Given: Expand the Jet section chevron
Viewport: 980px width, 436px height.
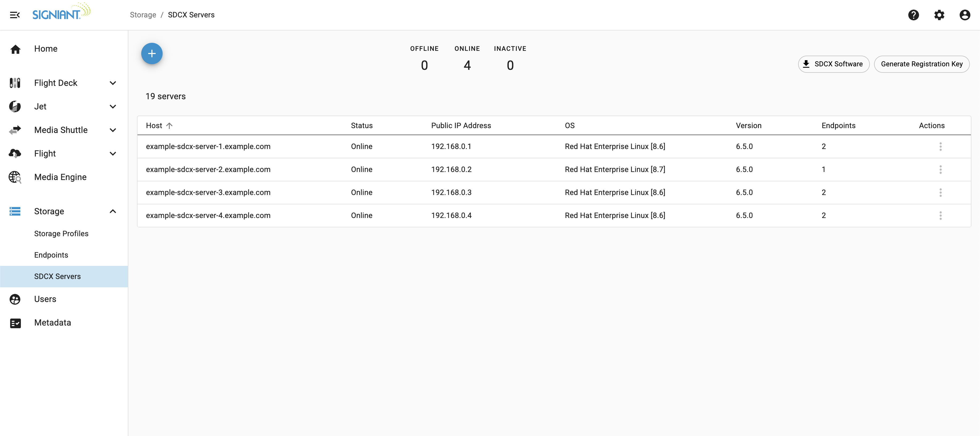Looking at the screenshot, I should pos(113,106).
